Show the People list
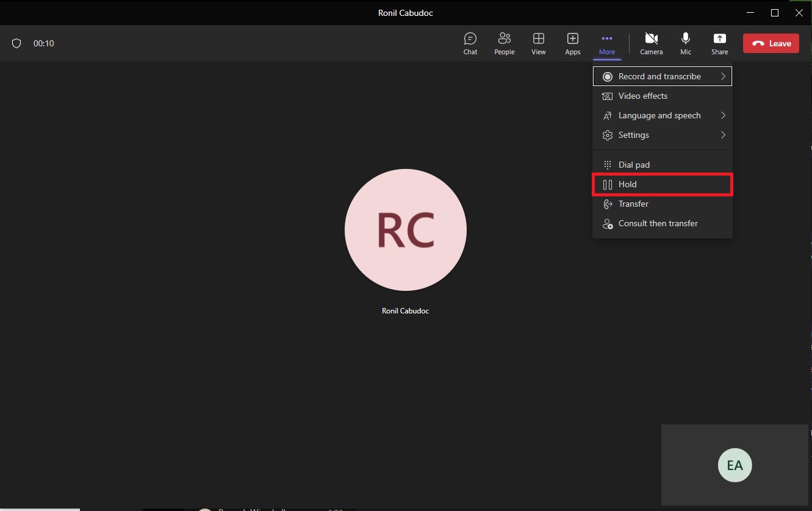The image size is (812, 511). click(x=504, y=43)
